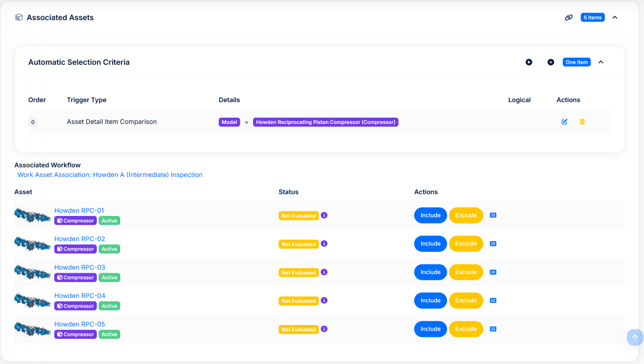Run the automatic selection criteria play icon
Image resolution: width=644 pixels, height=364 pixels.
[529, 62]
